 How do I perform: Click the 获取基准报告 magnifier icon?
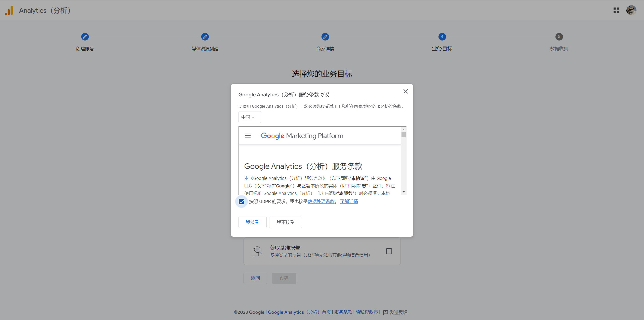257,251
